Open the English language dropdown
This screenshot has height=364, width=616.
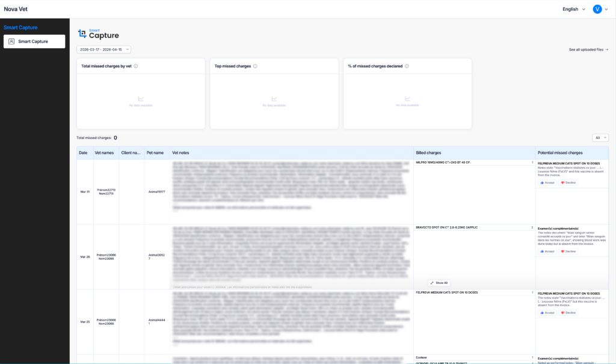coord(573,9)
